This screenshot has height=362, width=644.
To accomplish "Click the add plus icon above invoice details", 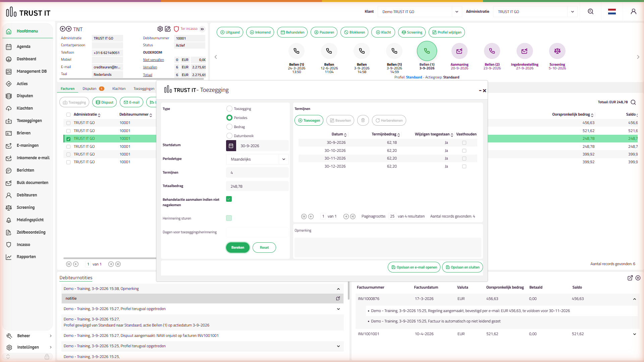I will coord(638,278).
